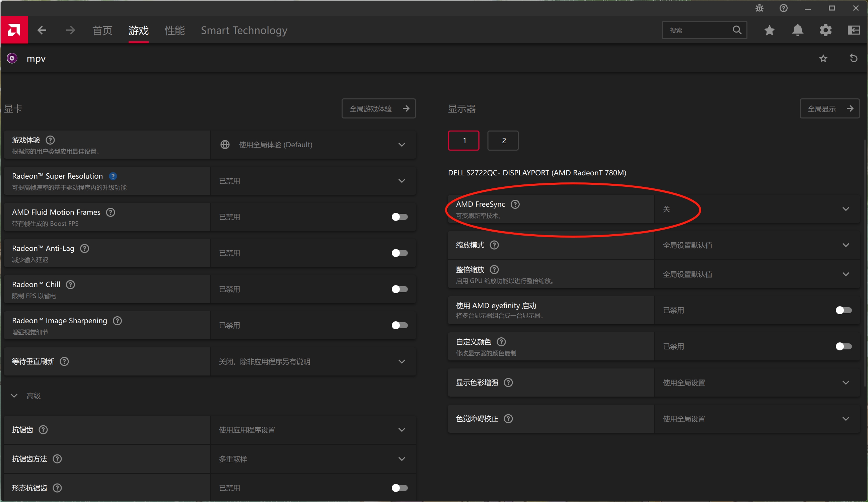
Task: Select display 2 tab
Action: tap(503, 141)
